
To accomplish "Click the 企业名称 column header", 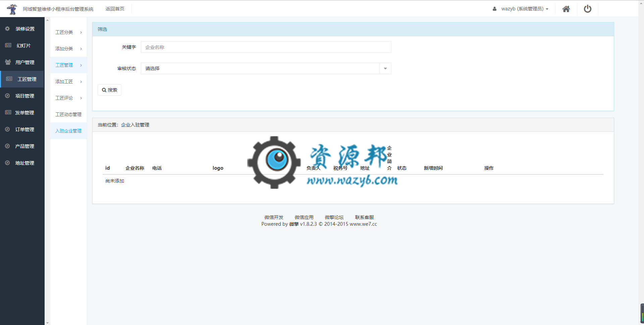I will click(x=135, y=168).
